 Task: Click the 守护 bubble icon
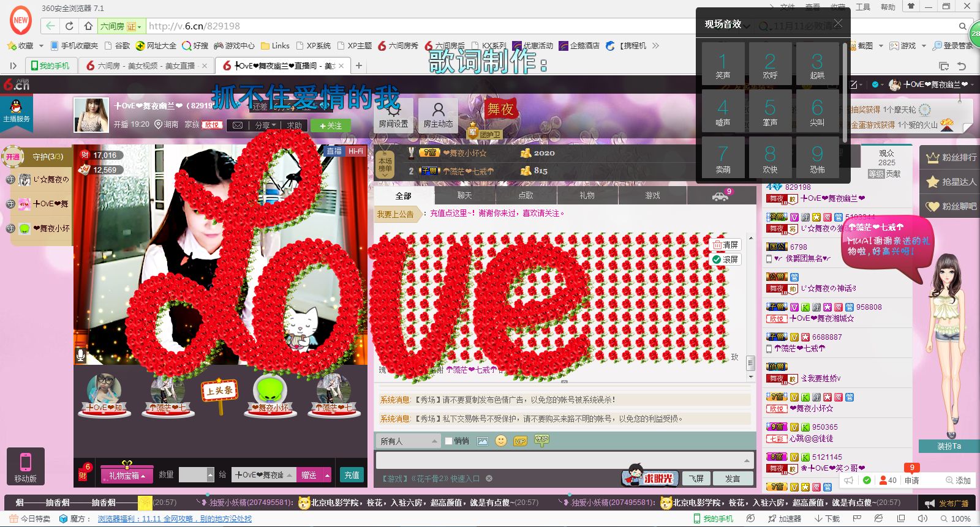541,440
